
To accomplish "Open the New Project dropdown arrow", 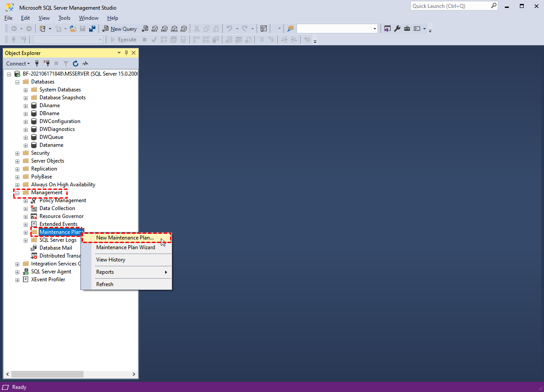I will 50,29.
